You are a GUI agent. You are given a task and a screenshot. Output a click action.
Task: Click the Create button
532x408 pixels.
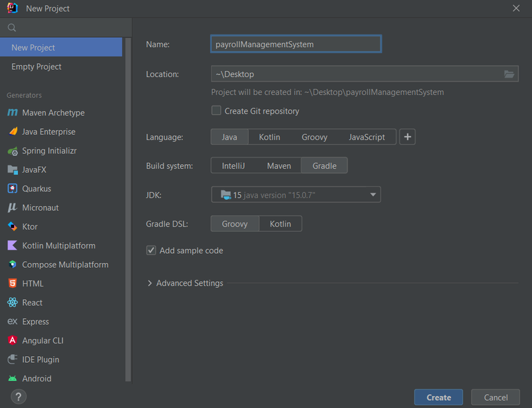click(x=438, y=397)
